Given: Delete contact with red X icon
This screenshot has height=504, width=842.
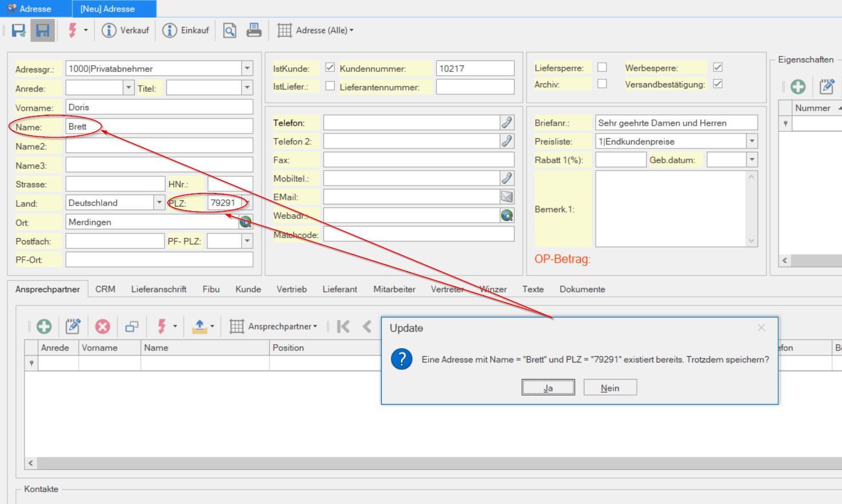Looking at the screenshot, I should 102,326.
